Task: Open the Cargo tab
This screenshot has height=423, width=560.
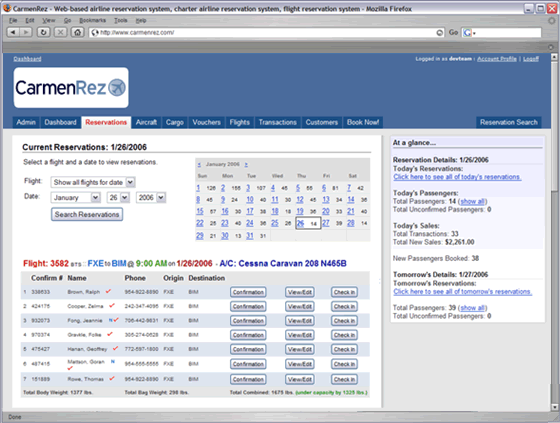Action: click(175, 122)
